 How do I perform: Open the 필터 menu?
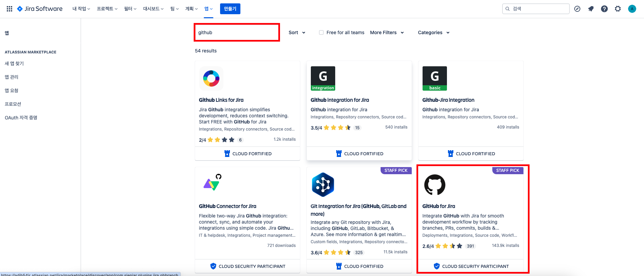130,9
